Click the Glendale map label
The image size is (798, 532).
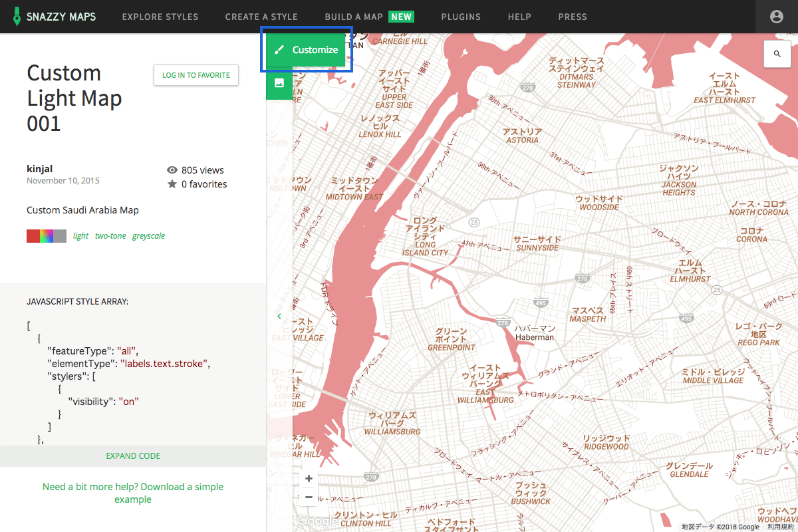pos(689,470)
